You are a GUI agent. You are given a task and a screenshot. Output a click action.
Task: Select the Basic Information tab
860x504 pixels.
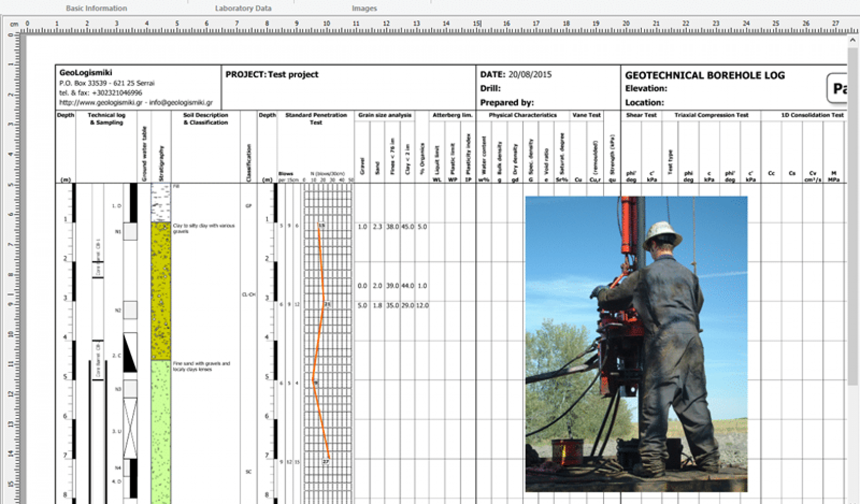(96, 8)
